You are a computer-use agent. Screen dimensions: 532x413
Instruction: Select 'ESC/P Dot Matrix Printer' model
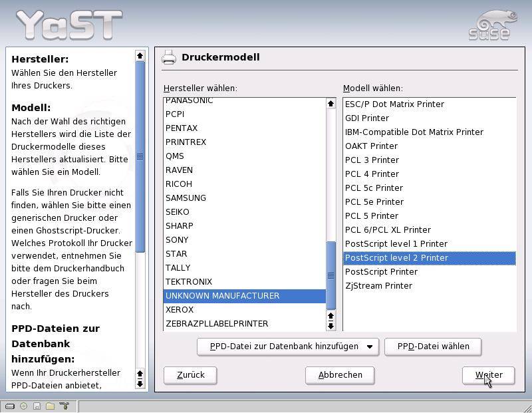coord(429,104)
